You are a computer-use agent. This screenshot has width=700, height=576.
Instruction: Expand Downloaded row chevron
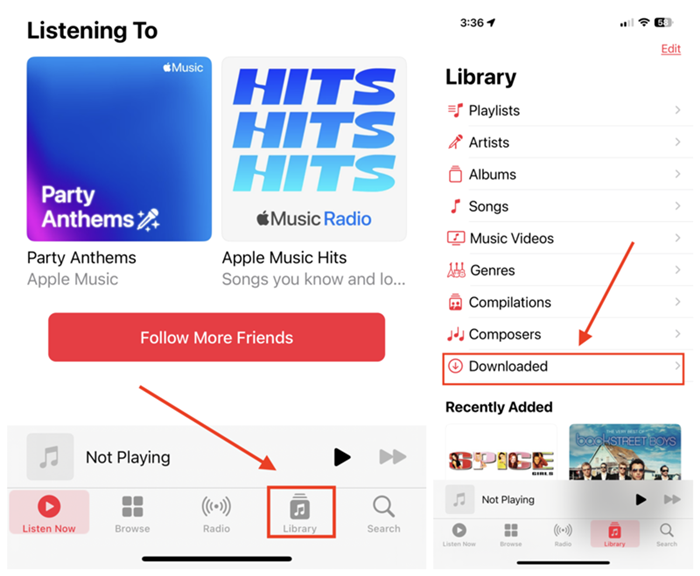coord(678,366)
